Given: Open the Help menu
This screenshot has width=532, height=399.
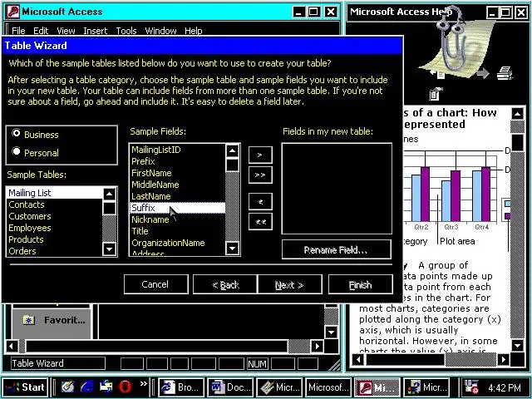Looking at the screenshot, I should click(194, 31).
